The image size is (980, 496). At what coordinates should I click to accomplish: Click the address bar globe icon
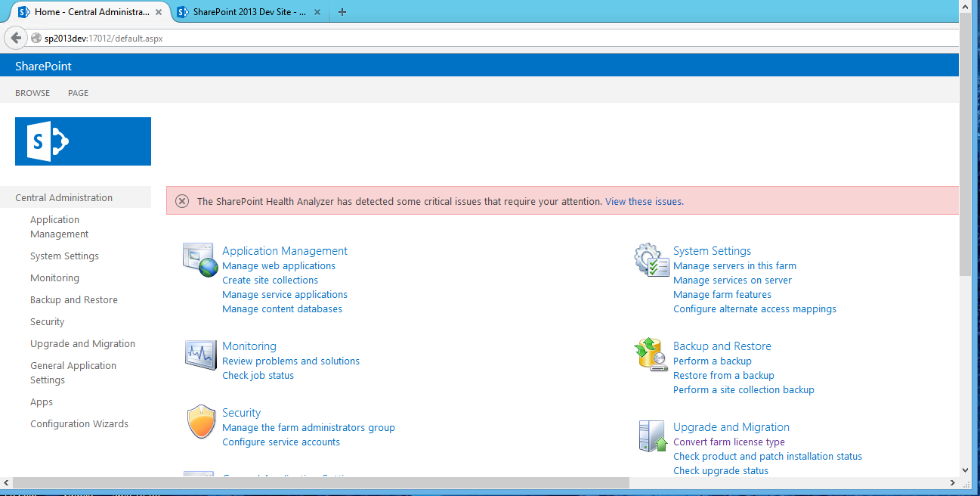click(36, 38)
